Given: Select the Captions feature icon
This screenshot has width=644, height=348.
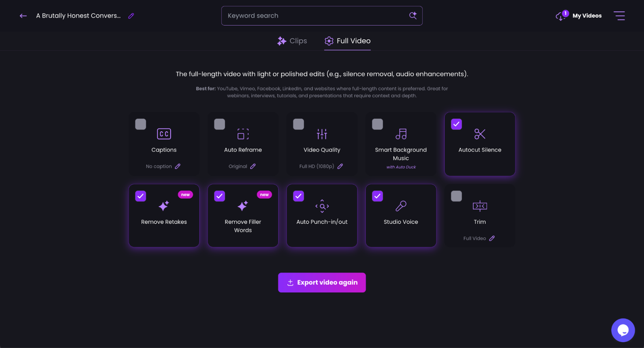Looking at the screenshot, I should [164, 133].
